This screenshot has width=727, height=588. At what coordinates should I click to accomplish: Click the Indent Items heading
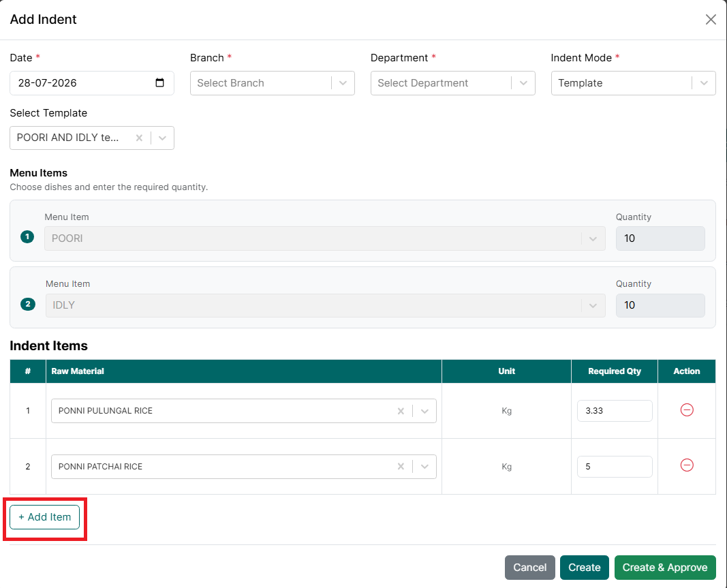pyautogui.click(x=48, y=346)
